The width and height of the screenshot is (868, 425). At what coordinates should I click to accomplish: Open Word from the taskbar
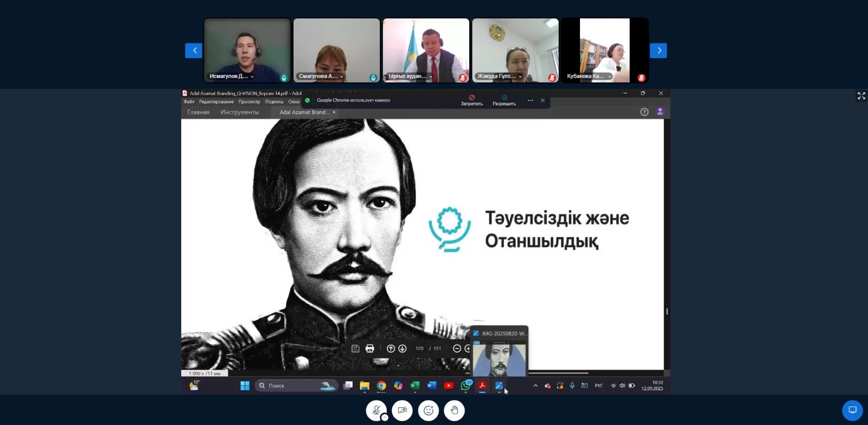432,385
